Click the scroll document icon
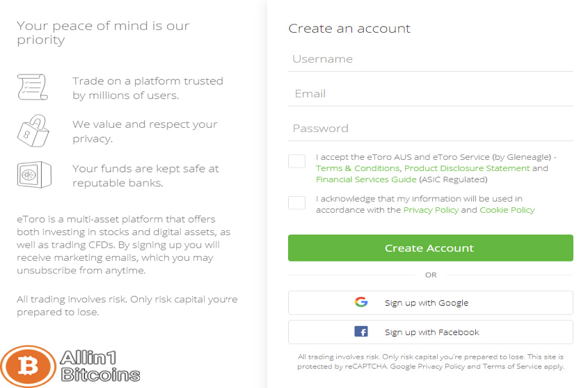 coord(33,87)
